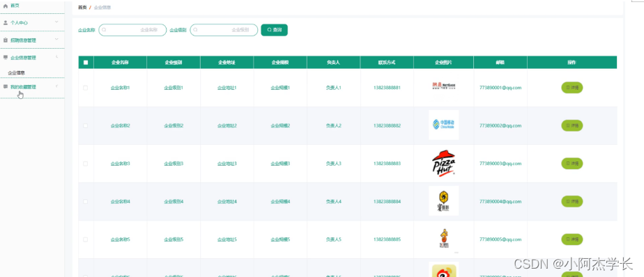
Task: Click phone number 13823888881
Action: pyautogui.click(x=387, y=88)
